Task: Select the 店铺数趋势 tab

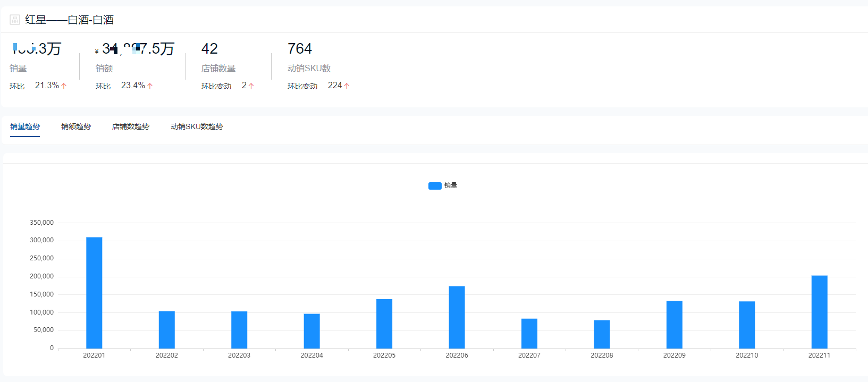Action: click(131, 126)
